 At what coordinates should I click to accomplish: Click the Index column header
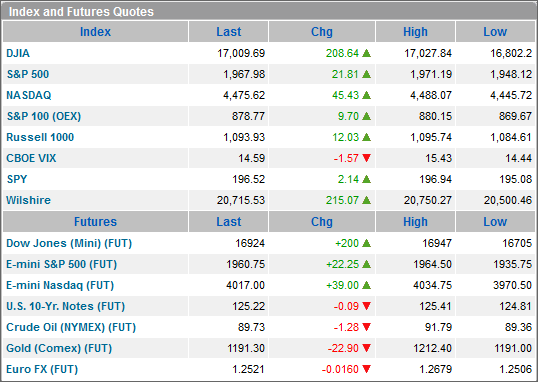pos(95,32)
